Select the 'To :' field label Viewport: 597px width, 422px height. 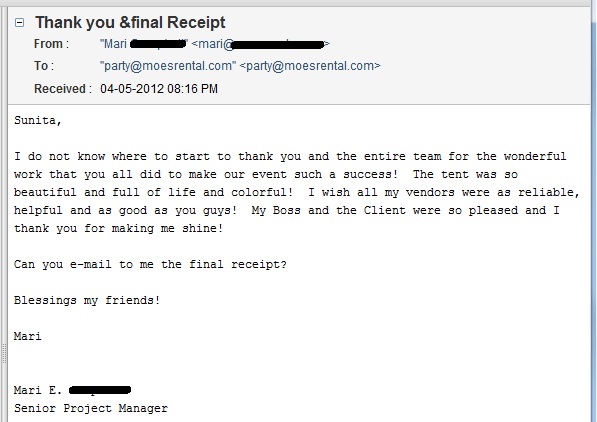point(44,66)
